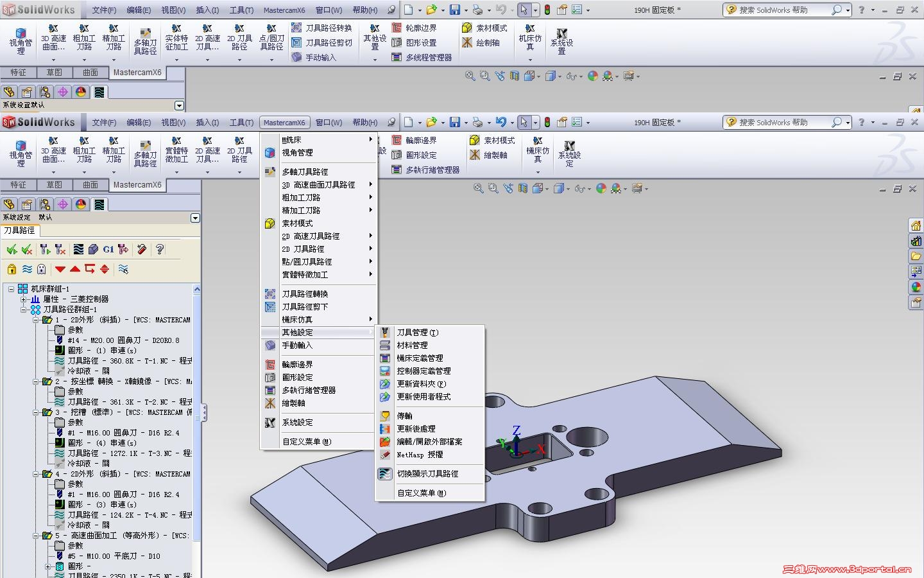
Task: Click 系统设置 in the upper window ribbon
Action: [561, 42]
